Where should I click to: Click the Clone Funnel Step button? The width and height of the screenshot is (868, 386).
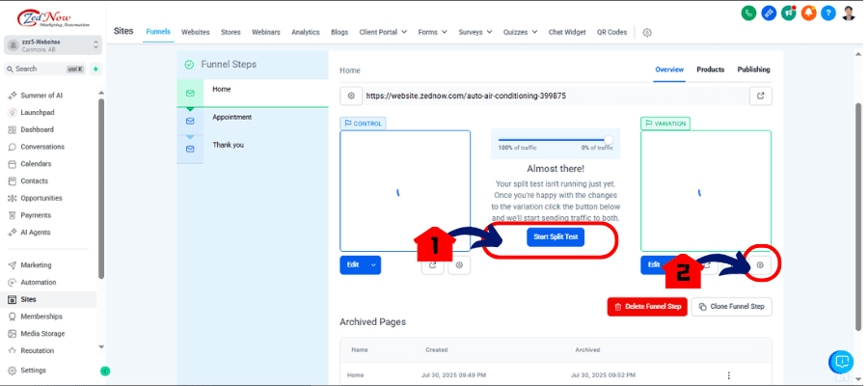[731, 306]
